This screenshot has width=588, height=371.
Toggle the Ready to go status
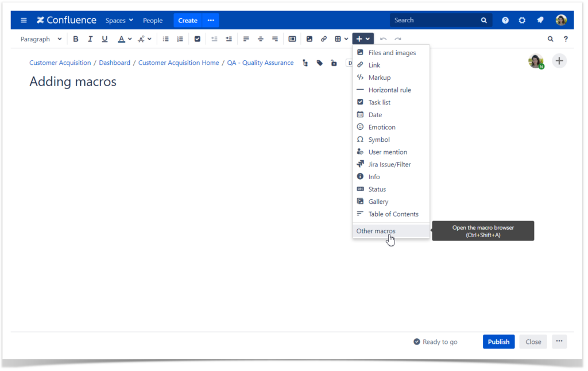(435, 342)
